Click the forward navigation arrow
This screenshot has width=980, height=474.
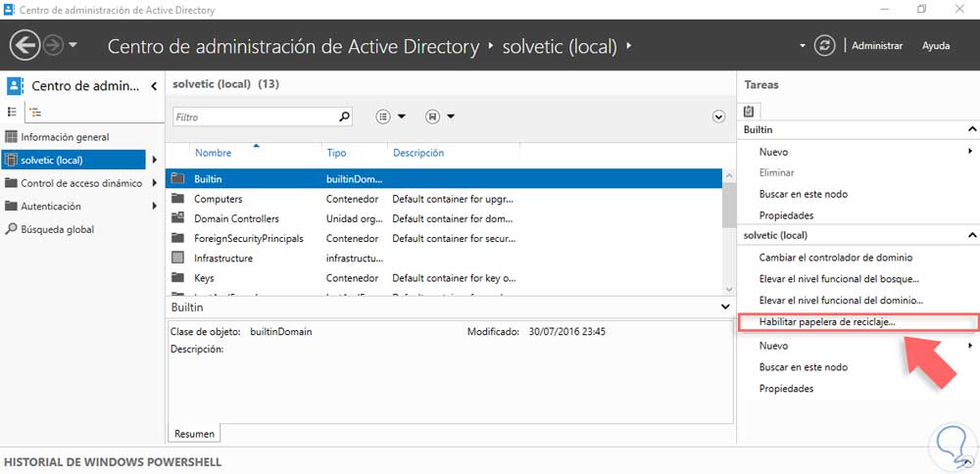(54, 46)
